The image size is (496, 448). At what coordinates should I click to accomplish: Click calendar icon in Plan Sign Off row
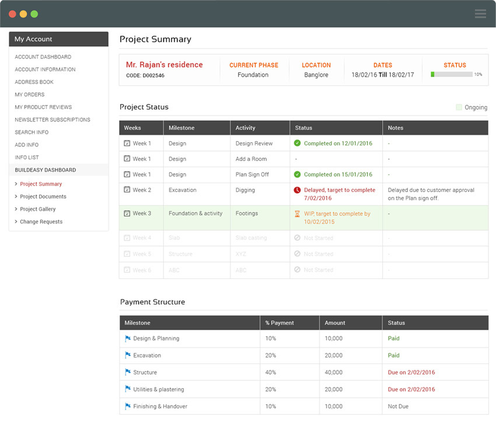[127, 174]
